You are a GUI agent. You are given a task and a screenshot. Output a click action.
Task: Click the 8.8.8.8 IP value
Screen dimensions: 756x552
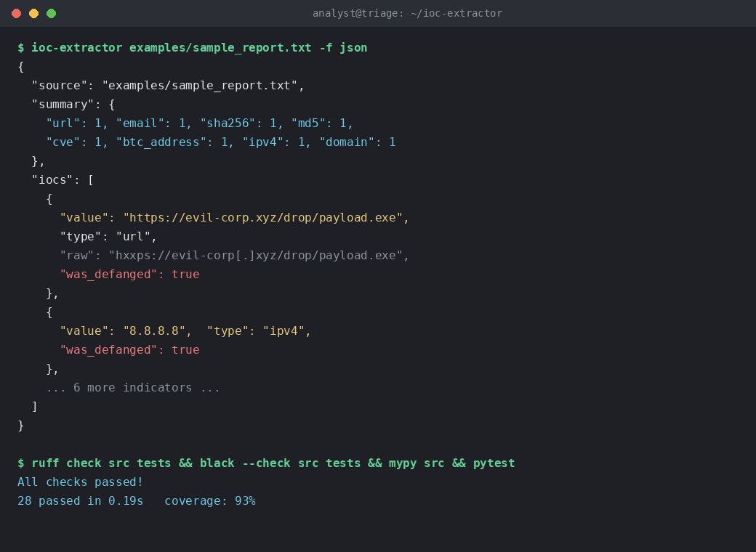(154, 331)
